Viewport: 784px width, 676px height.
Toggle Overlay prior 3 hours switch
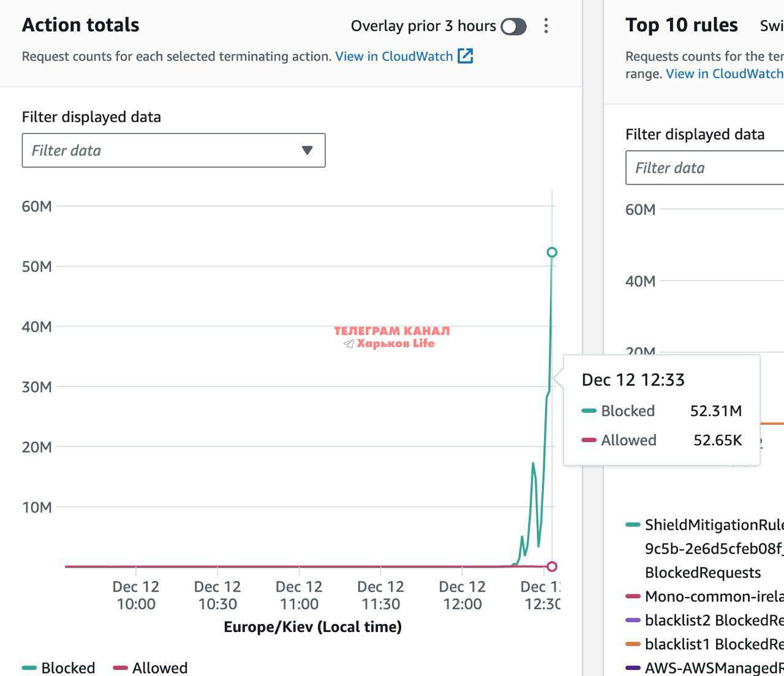point(513,26)
